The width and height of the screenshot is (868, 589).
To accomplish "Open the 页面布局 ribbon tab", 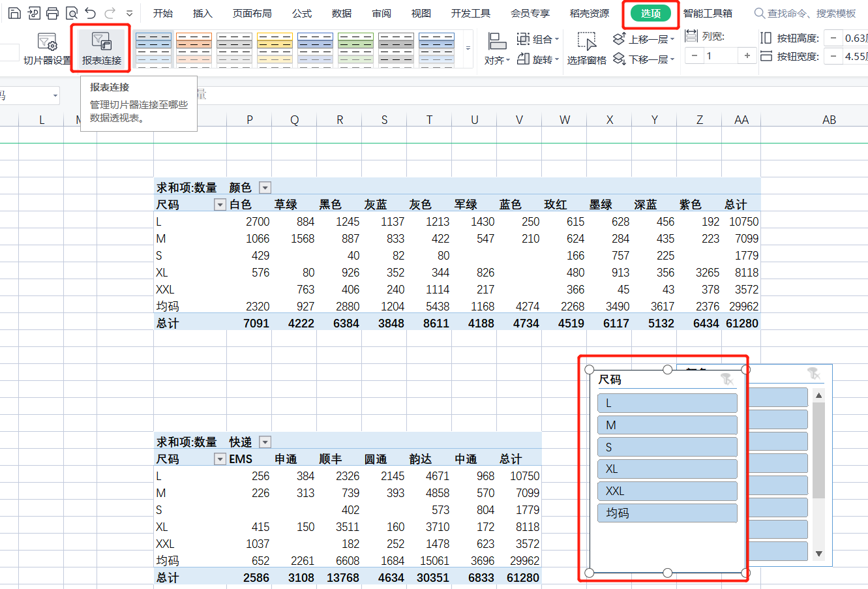I will [252, 13].
